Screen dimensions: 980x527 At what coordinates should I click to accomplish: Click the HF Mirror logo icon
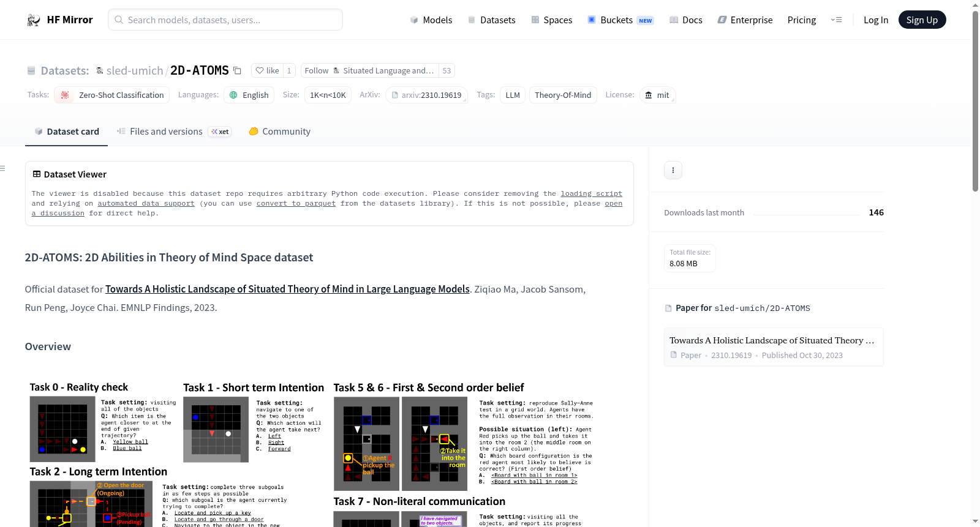[33, 20]
